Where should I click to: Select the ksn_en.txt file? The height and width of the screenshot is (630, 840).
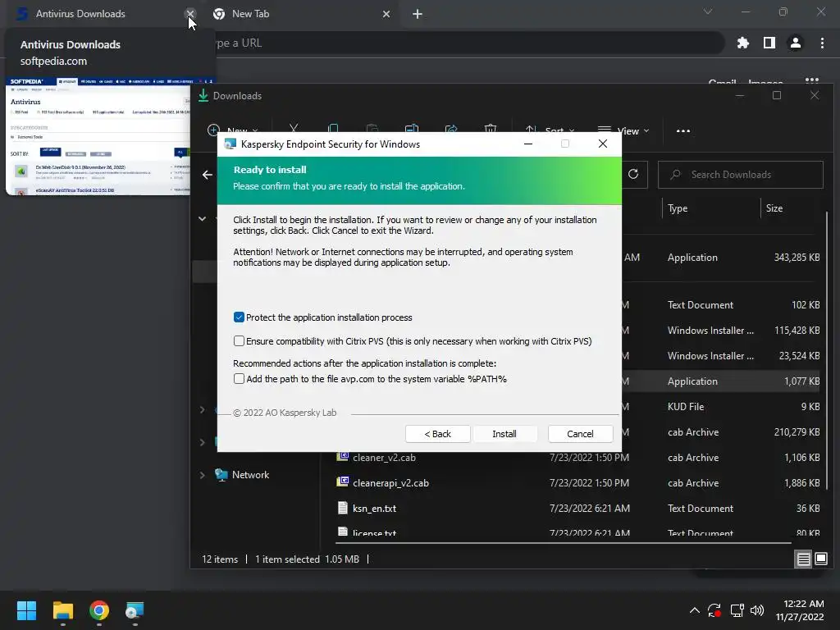coord(374,509)
